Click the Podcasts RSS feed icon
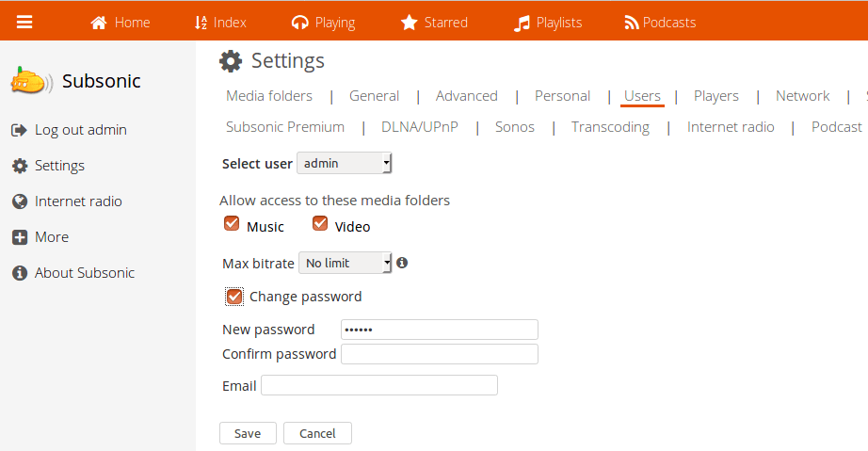The width and height of the screenshot is (868, 451). [632, 23]
